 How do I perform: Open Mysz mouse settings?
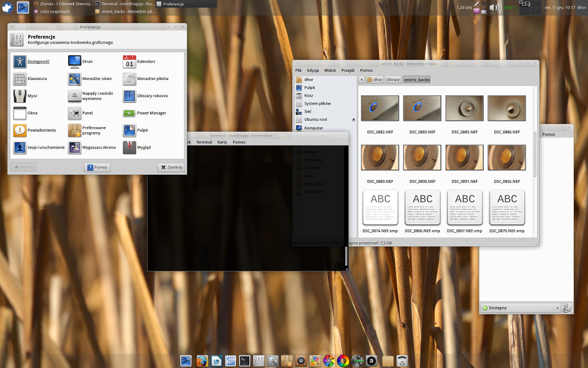click(25, 96)
